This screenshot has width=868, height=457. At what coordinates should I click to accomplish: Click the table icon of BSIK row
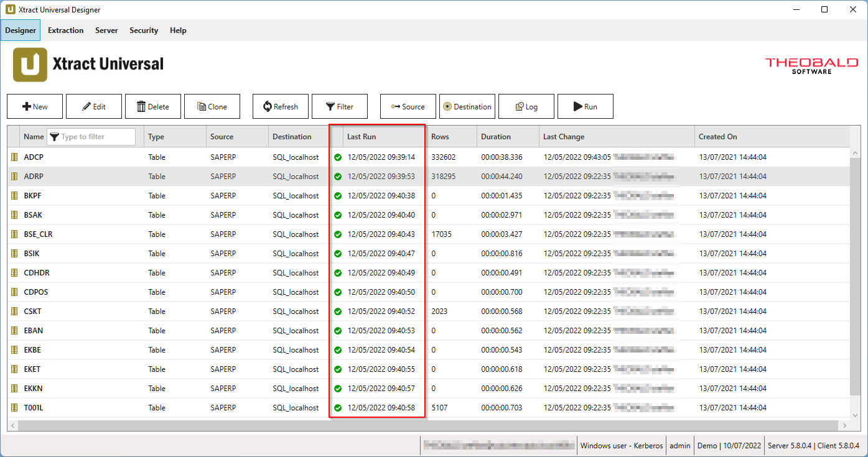pos(14,254)
